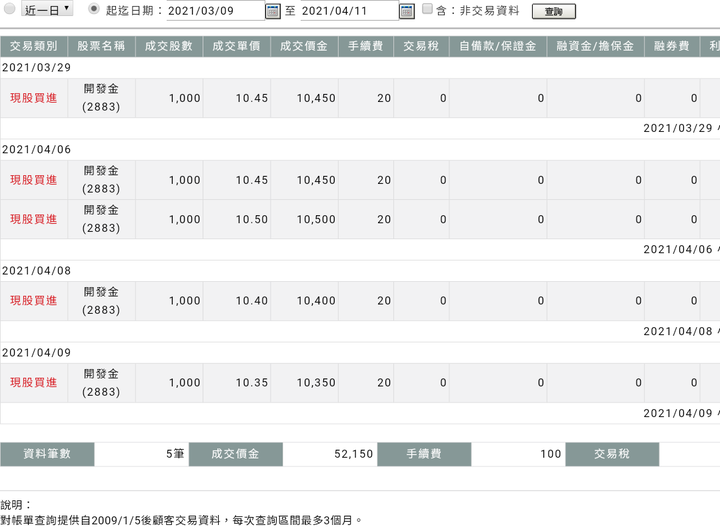
Task: Select the 起迄日期 date range radio button
Action: click(x=94, y=9)
